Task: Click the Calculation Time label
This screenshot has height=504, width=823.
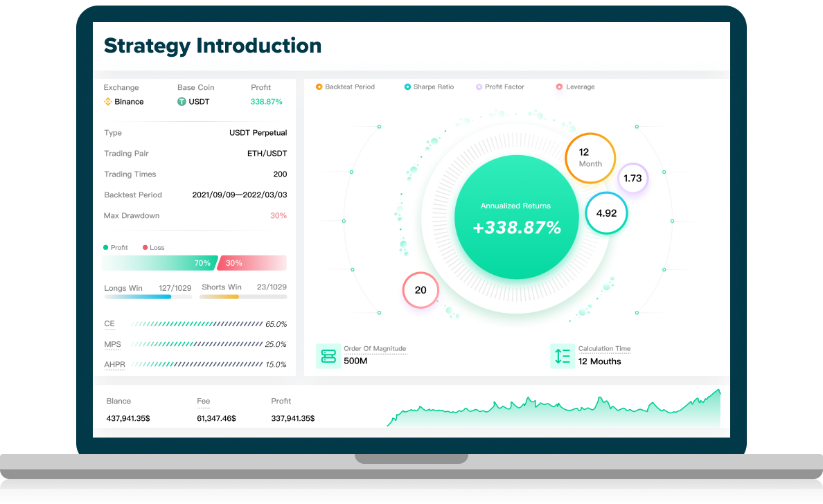Action: tap(604, 348)
